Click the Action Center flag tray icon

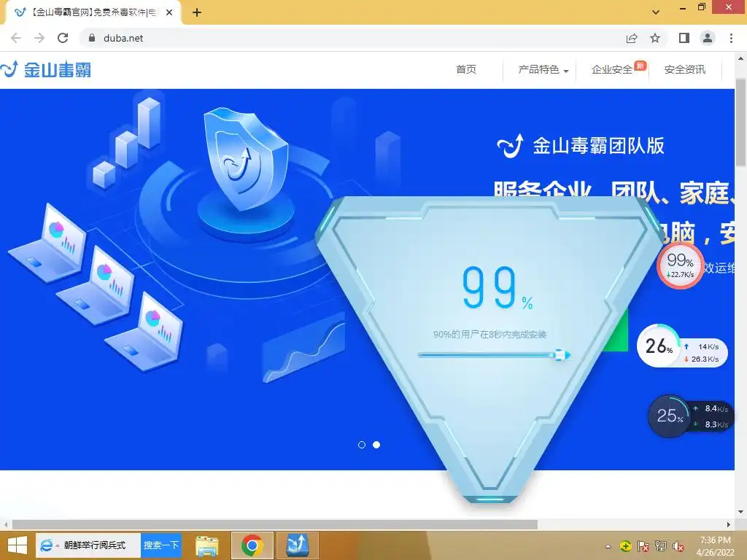[643, 546]
